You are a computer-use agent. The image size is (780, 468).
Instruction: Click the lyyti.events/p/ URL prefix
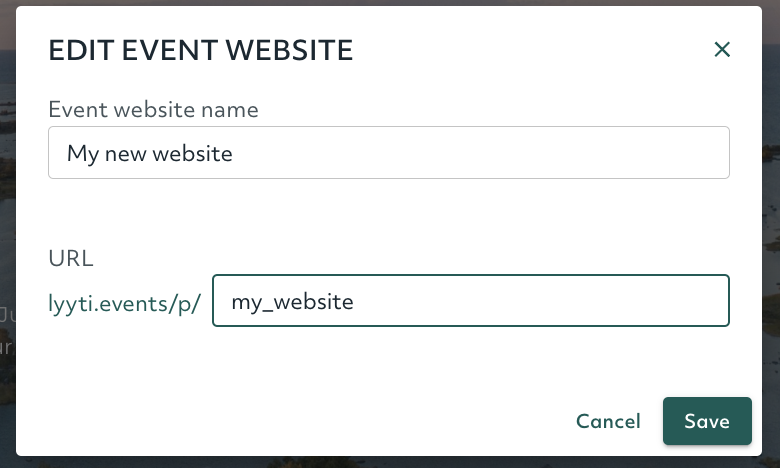(x=124, y=303)
